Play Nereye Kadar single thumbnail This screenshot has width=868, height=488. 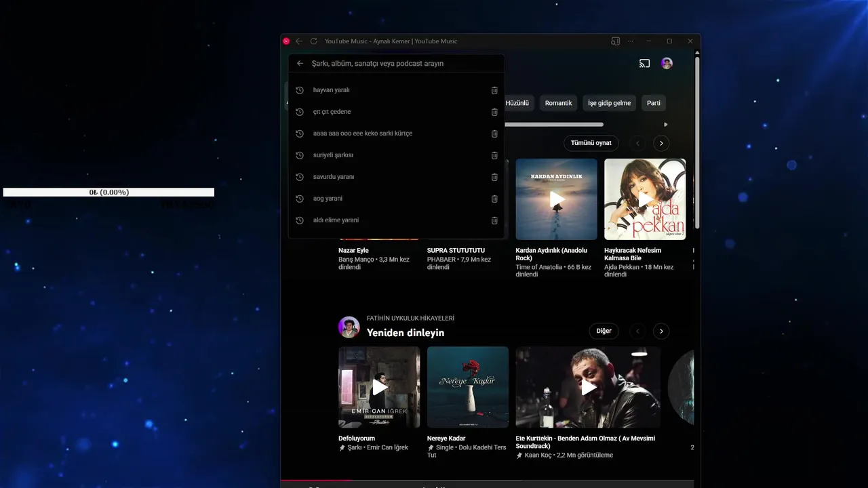(x=468, y=387)
